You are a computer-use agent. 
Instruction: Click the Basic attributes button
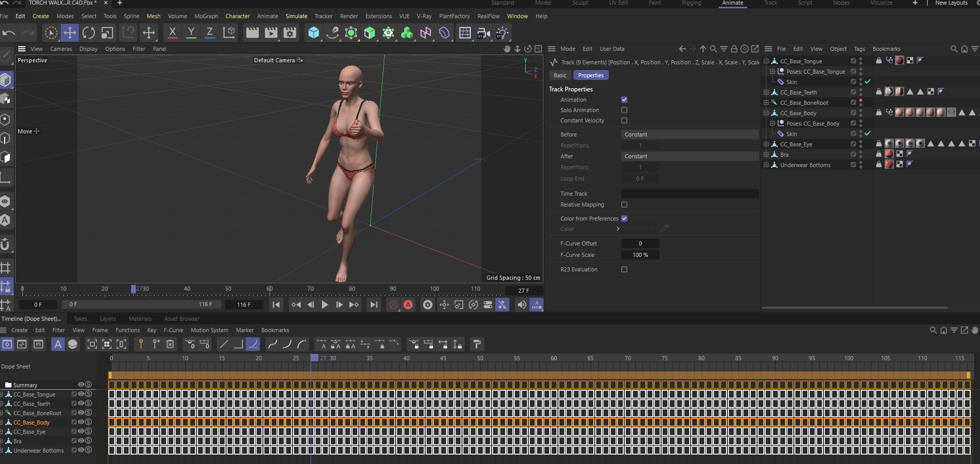[x=560, y=75]
